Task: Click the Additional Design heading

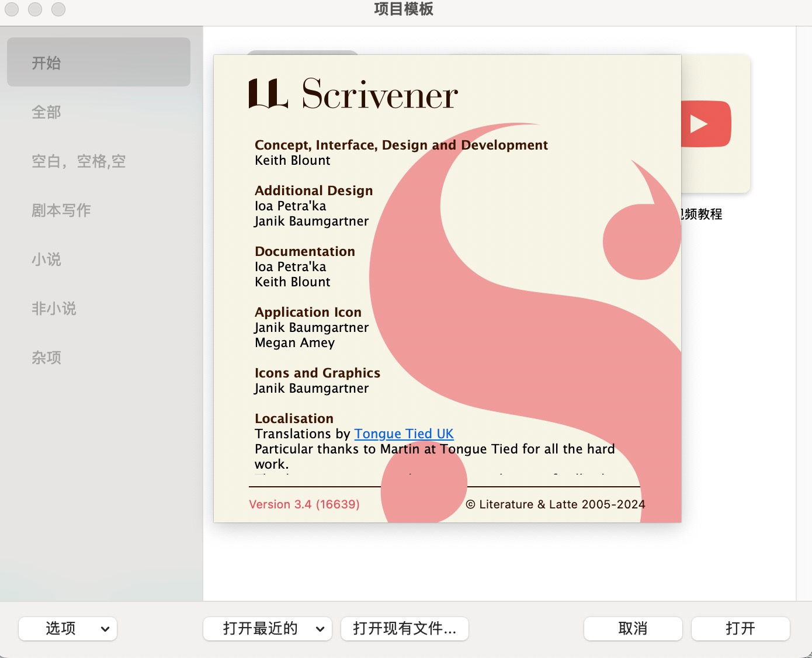Action: [314, 191]
